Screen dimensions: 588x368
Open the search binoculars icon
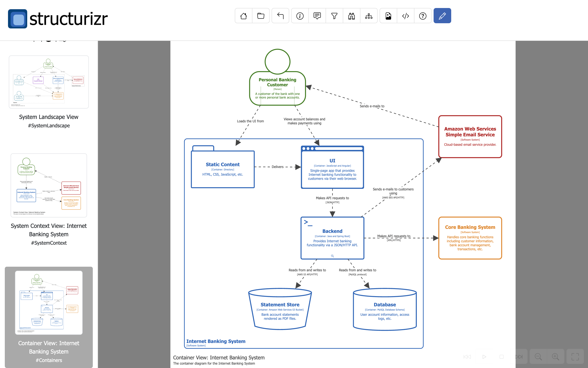tap(351, 16)
